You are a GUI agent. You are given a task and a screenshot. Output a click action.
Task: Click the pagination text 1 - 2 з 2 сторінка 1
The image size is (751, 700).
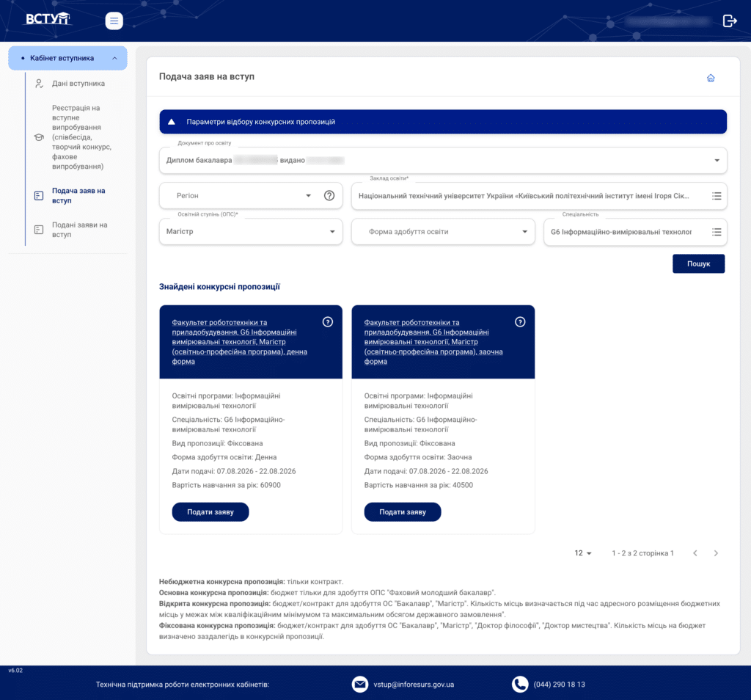coord(642,553)
